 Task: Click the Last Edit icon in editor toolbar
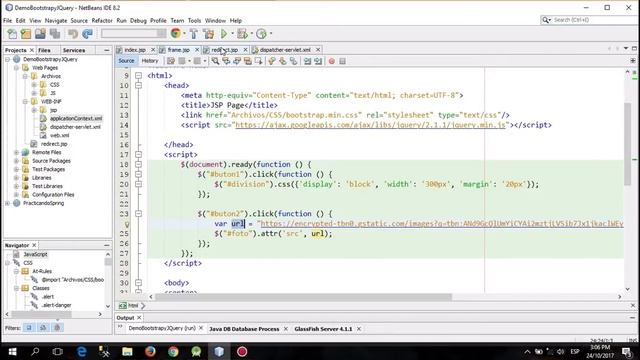click(x=171, y=61)
